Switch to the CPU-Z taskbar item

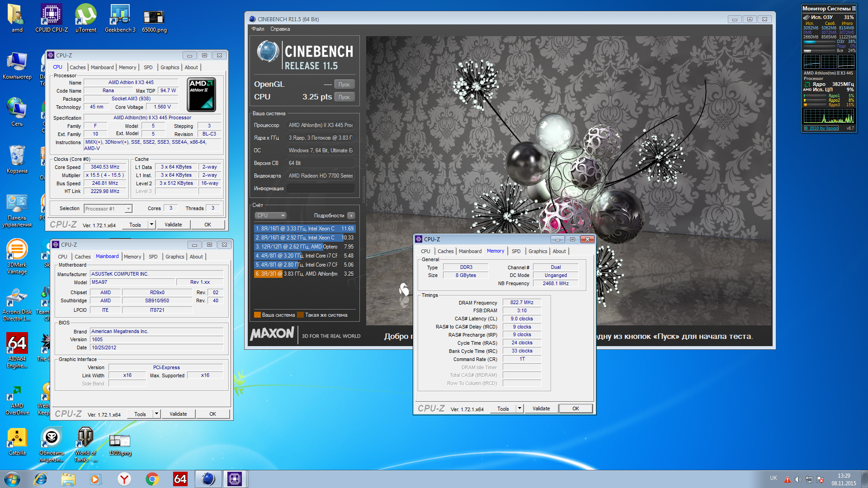click(x=235, y=479)
